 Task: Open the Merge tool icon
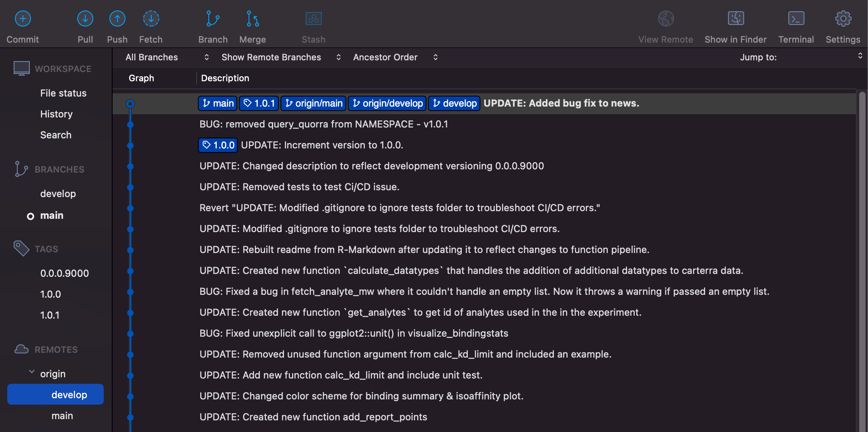[253, 19]
